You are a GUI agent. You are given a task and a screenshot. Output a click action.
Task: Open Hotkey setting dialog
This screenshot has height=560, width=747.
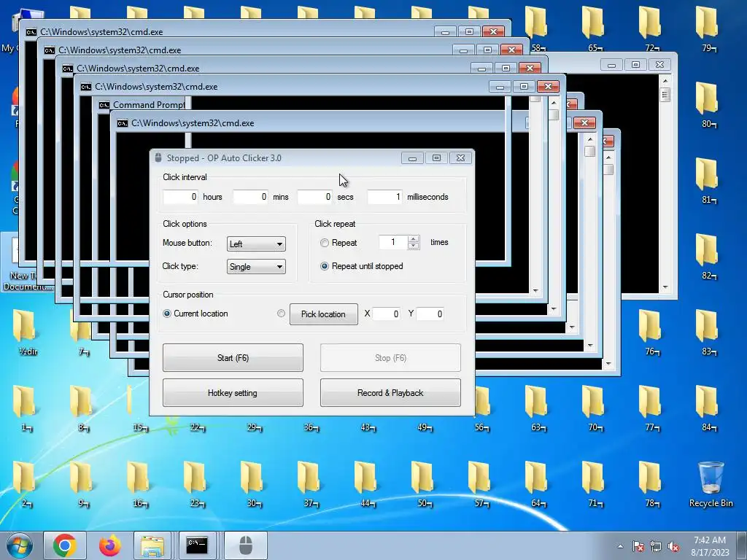coord(233,393)
